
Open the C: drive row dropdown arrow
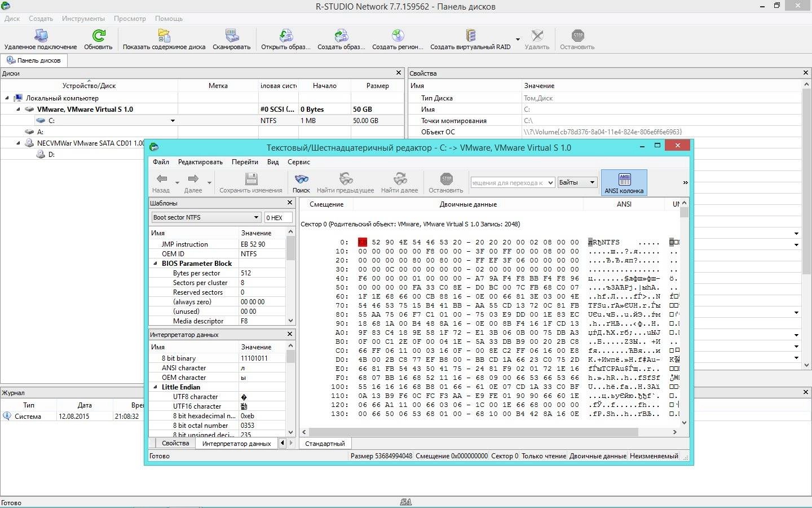tap(173, 121)
